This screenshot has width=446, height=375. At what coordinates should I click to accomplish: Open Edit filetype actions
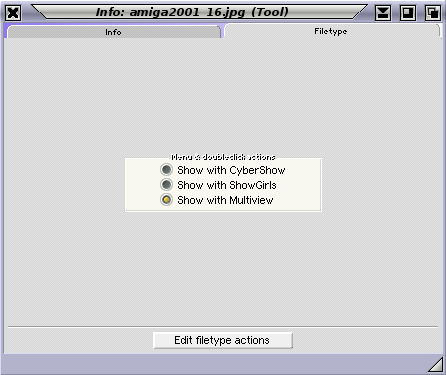(223, 340)
